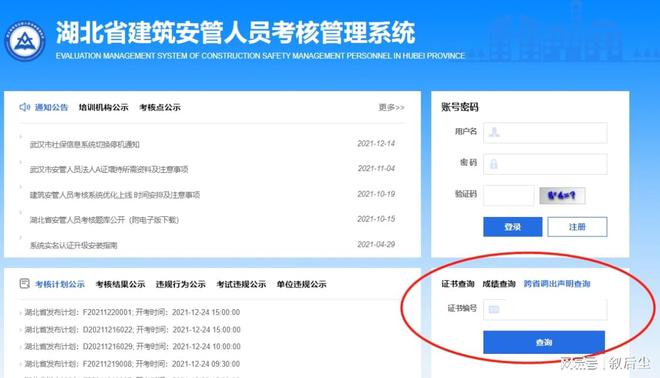Viewport: 660px width, 378px height.
Task: Click date 2021-12-14 in notice list
Action: 376,144
